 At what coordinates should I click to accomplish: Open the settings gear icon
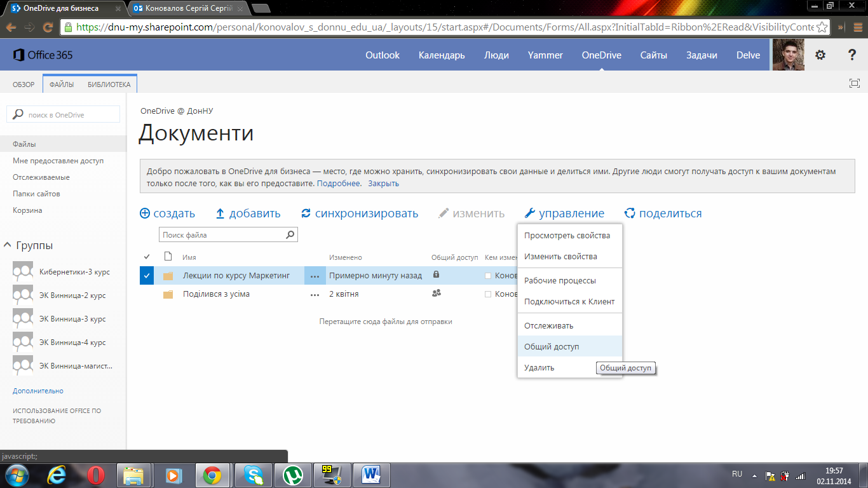point(820,55)
